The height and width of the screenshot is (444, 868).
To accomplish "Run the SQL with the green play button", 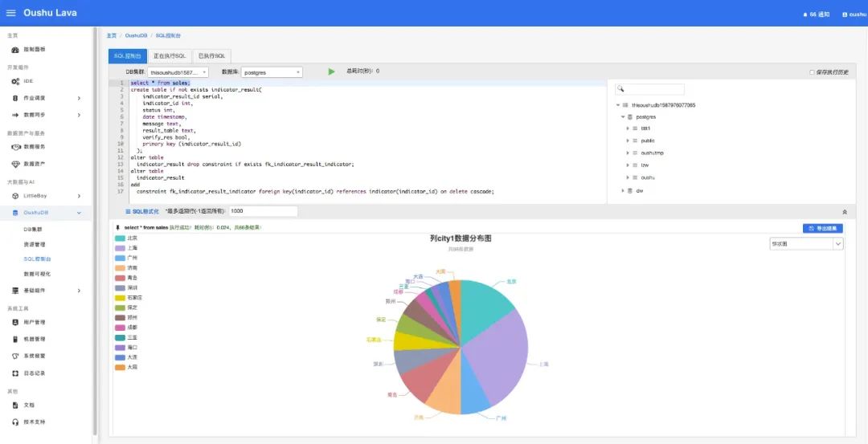I will tap(331, 71).
